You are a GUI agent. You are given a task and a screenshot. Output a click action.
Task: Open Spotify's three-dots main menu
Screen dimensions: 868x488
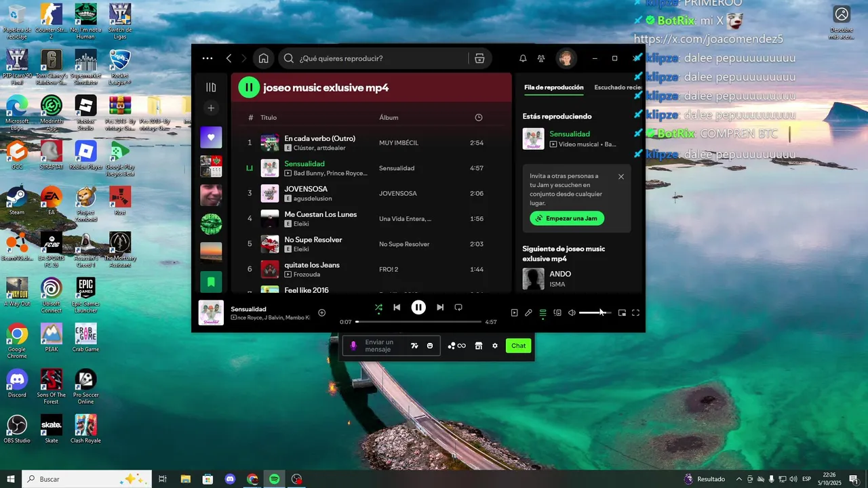pos(208,58)
